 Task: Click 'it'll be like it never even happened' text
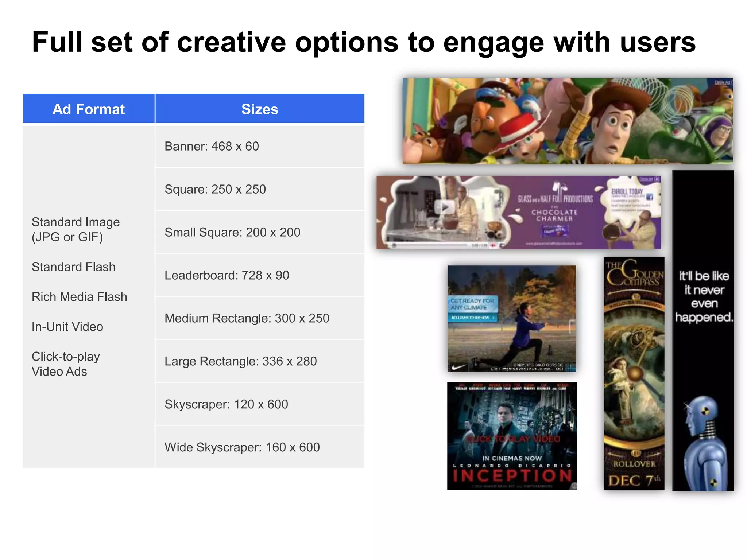click(x=704, y=296)
